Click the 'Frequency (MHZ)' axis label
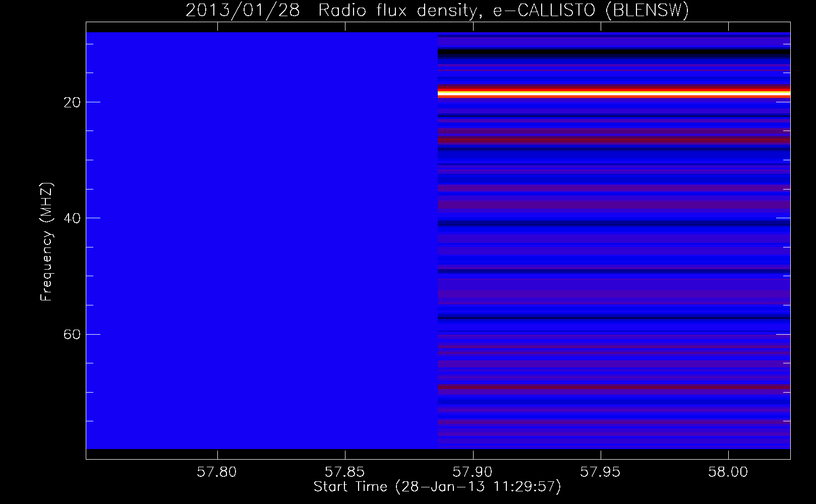816x504 pixels. click(46, 242)
